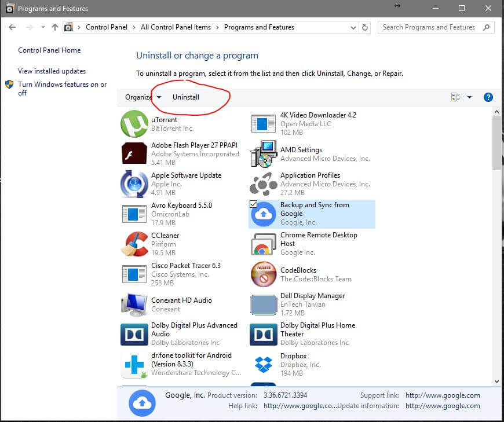Select the AMD Settings program name
504x422 pixels.
click(301, 150)
